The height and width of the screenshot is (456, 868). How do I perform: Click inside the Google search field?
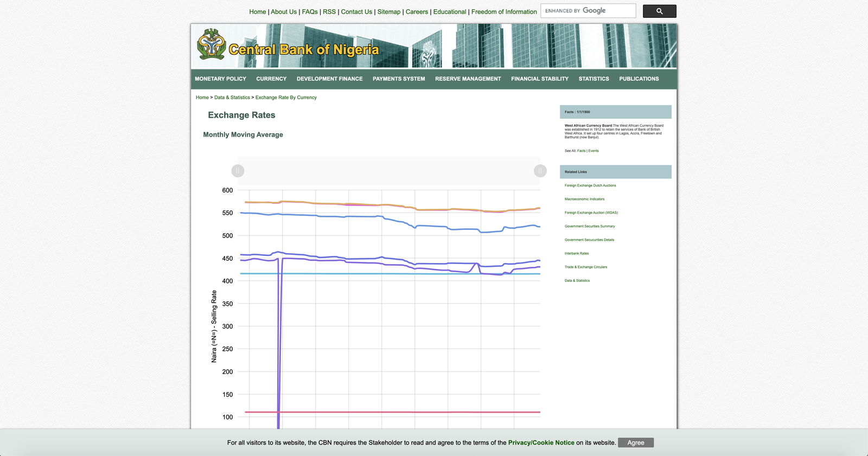click(588, 11)
